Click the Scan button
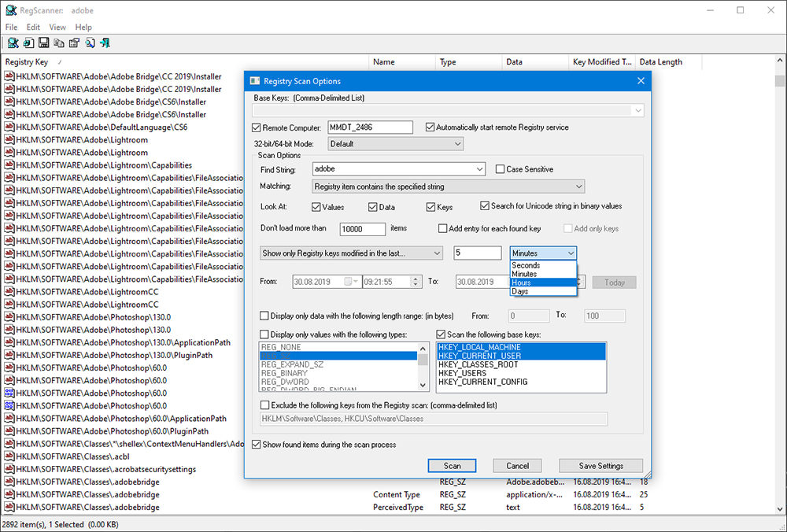 click(452, 466)
